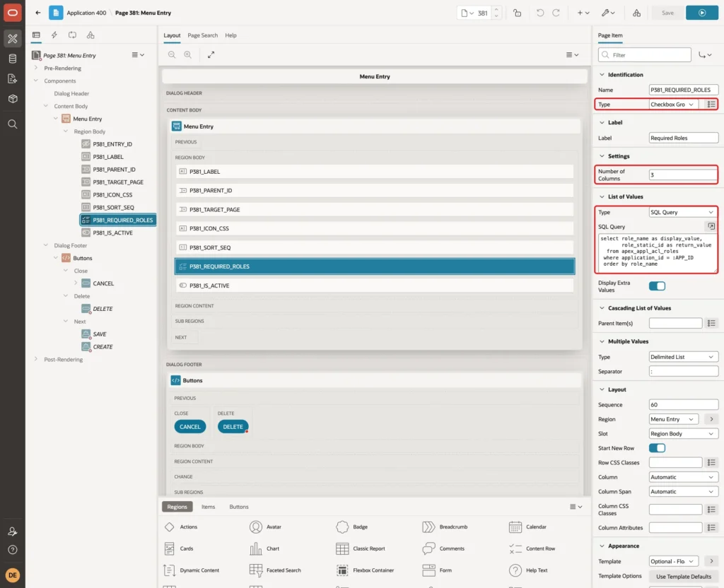Open the help question mark icon
Screen dimensions: 724x588
point(13,550)
